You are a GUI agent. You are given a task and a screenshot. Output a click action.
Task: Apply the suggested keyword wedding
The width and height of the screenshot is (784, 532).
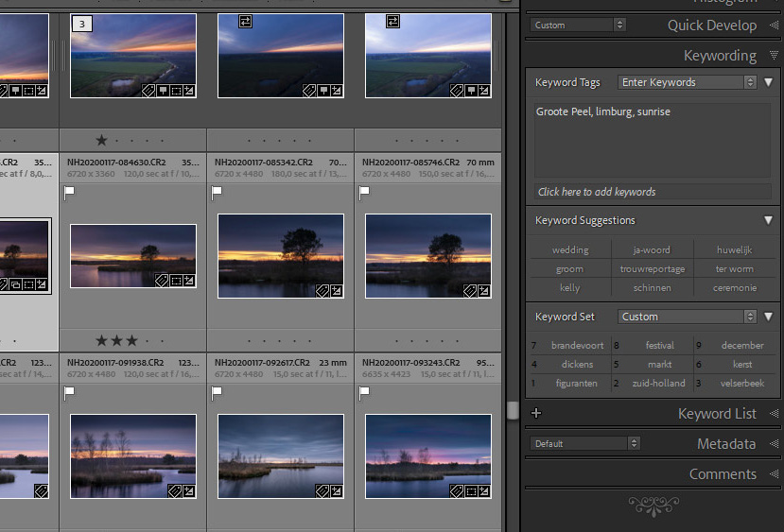click(x=570, y=249)
